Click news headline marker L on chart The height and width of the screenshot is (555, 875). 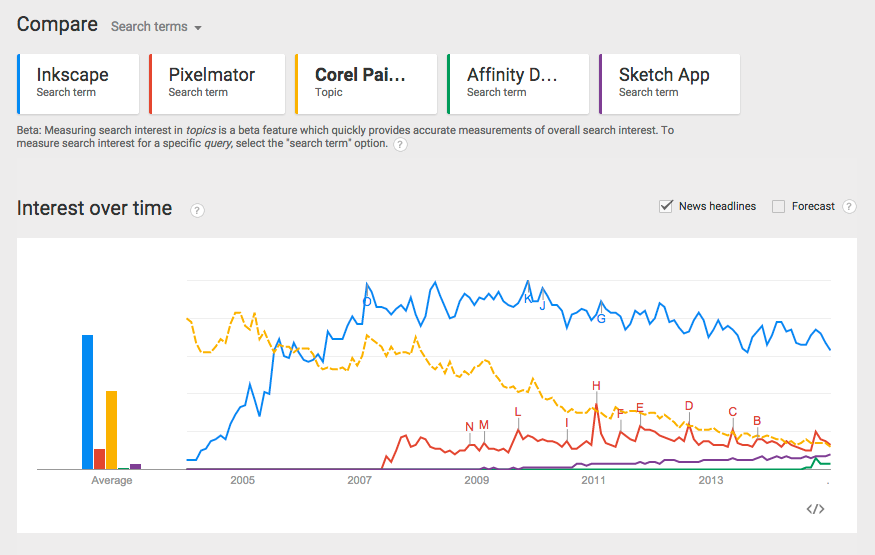pos(518,412)
